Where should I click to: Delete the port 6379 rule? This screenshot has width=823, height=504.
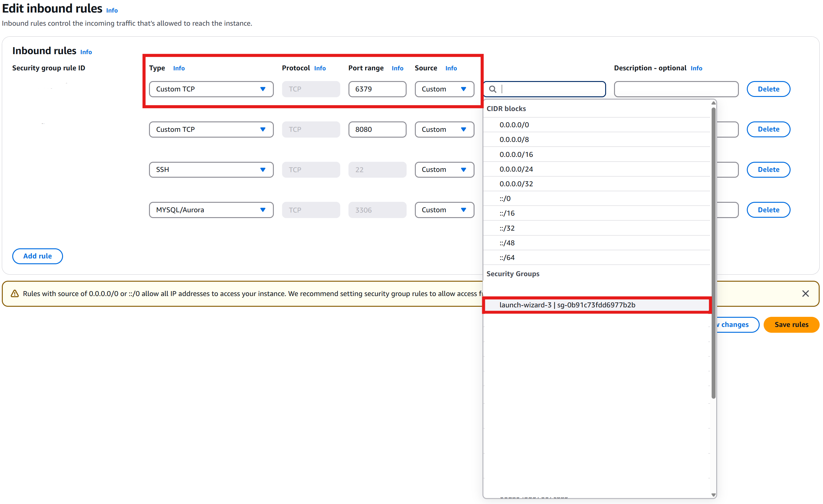[x=768, y=89]
